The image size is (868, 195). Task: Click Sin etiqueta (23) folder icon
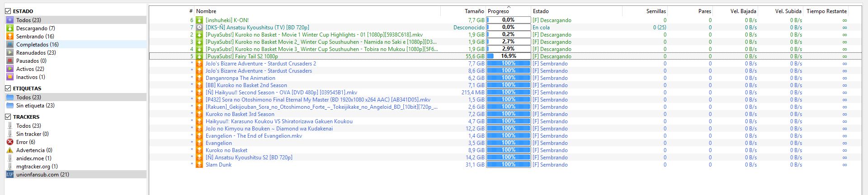point(10,106)
